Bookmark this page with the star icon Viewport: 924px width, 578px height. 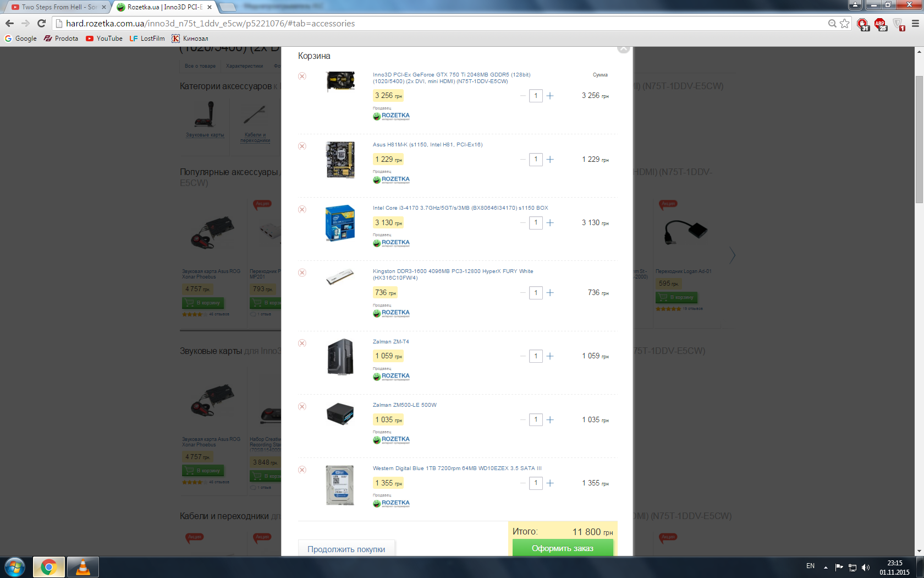tap(845, 23)
